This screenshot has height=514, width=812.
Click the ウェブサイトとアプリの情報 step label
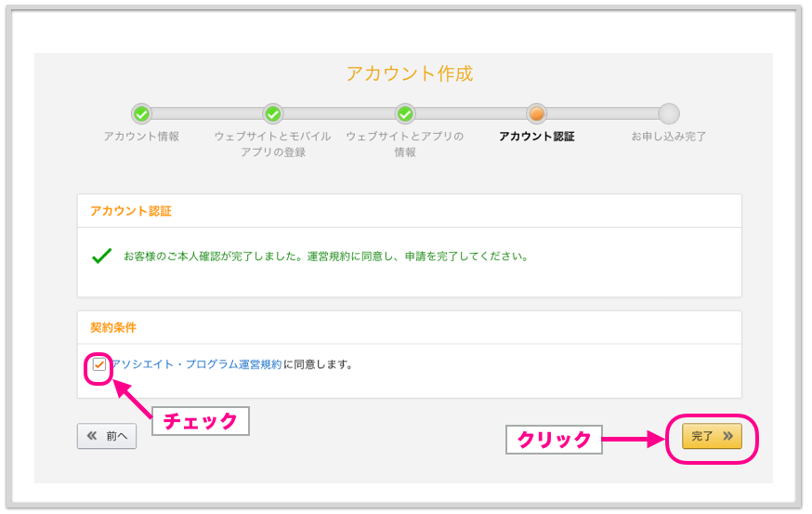[x=405, y=144]
